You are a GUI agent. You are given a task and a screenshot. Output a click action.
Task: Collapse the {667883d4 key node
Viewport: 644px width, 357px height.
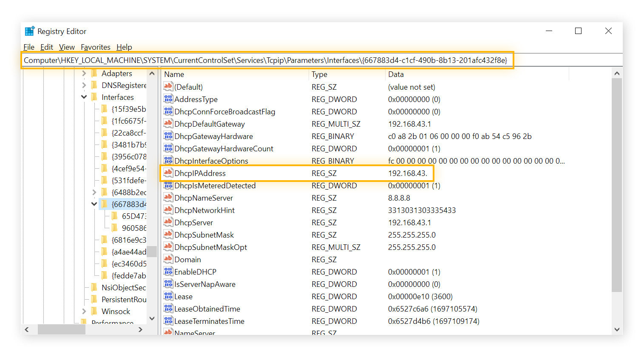[x=94, y=204]
